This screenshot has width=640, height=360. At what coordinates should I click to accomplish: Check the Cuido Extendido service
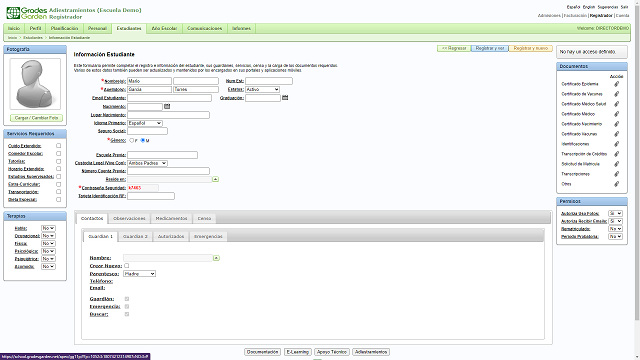(x=58, y=146)
